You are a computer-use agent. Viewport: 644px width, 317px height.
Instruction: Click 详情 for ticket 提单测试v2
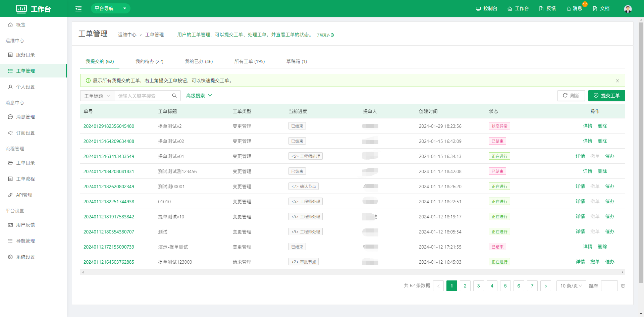click(588, 126)
